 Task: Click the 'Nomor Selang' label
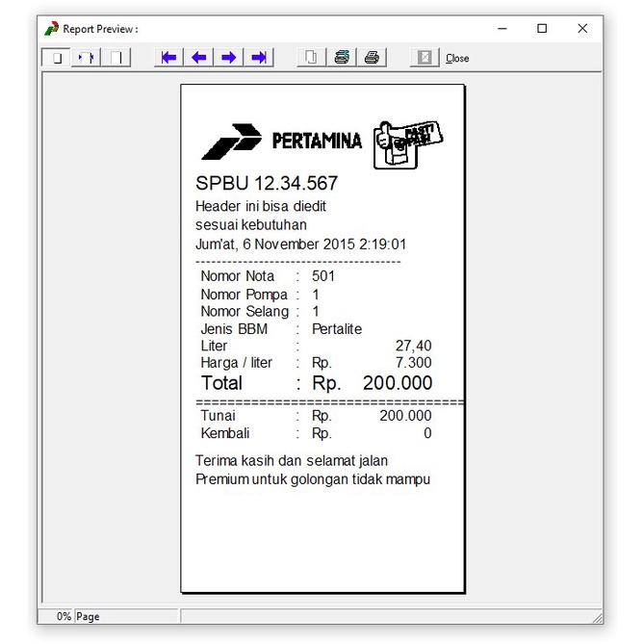pyautogui.click(x=245, y=312)
